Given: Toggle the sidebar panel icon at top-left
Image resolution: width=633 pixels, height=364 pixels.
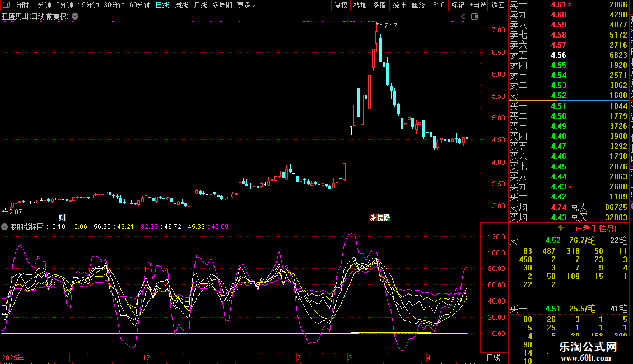Looking at the screenshot, I should point(6,5).
